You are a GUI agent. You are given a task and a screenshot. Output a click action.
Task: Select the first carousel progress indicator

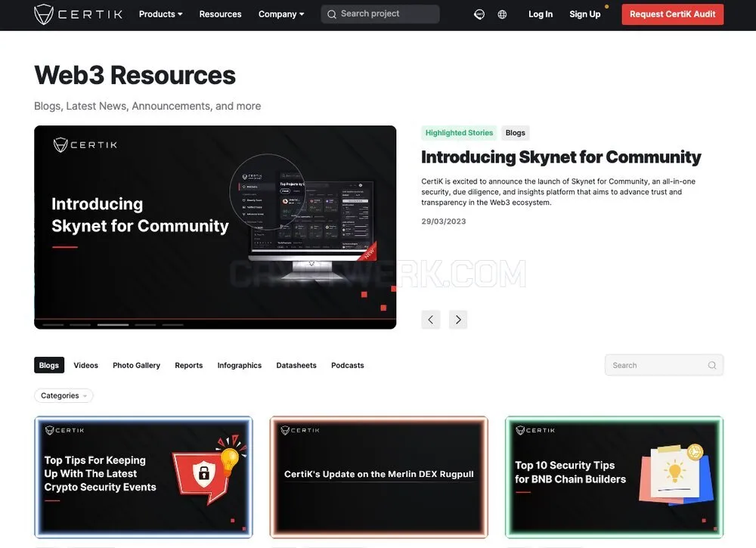coord(53,325)
